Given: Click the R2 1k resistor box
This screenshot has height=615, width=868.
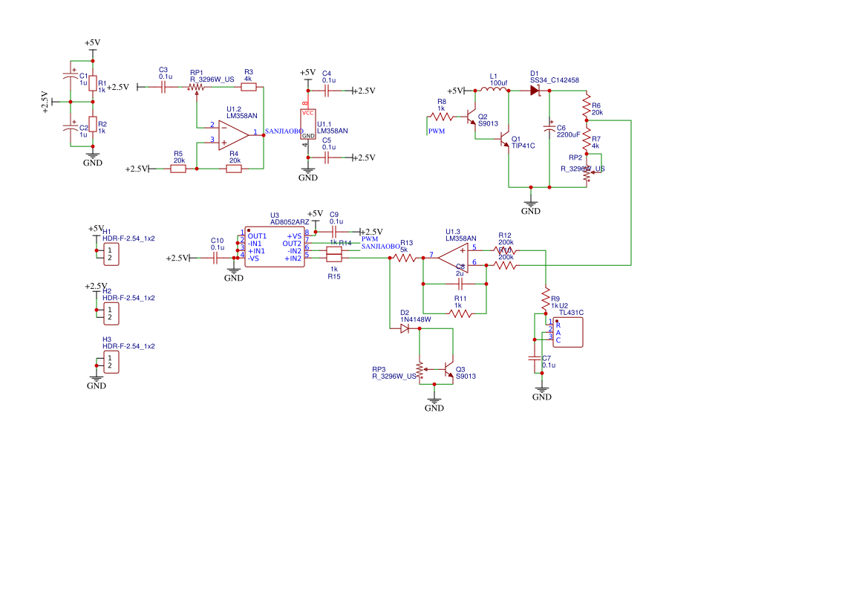Looking at the screenshot, I should pos(93,124).
